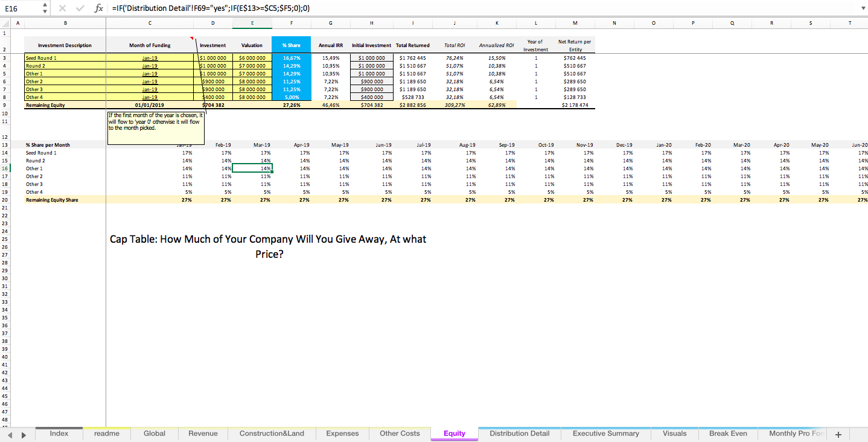Click the right sheet navigation arrow
Screen dimensions: 868x442
pos(24,434)
